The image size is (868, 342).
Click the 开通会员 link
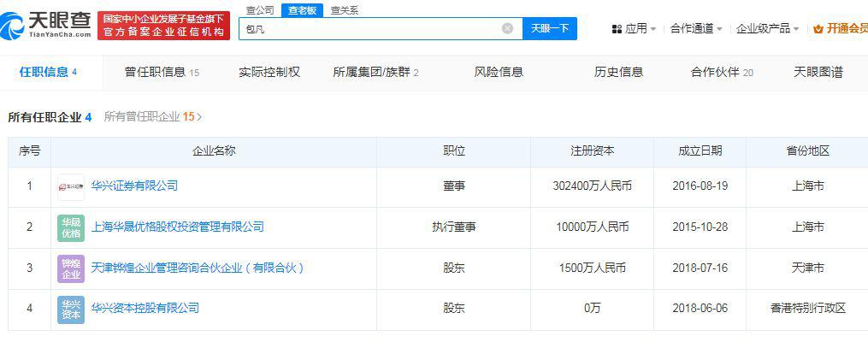tap(847, 29)
